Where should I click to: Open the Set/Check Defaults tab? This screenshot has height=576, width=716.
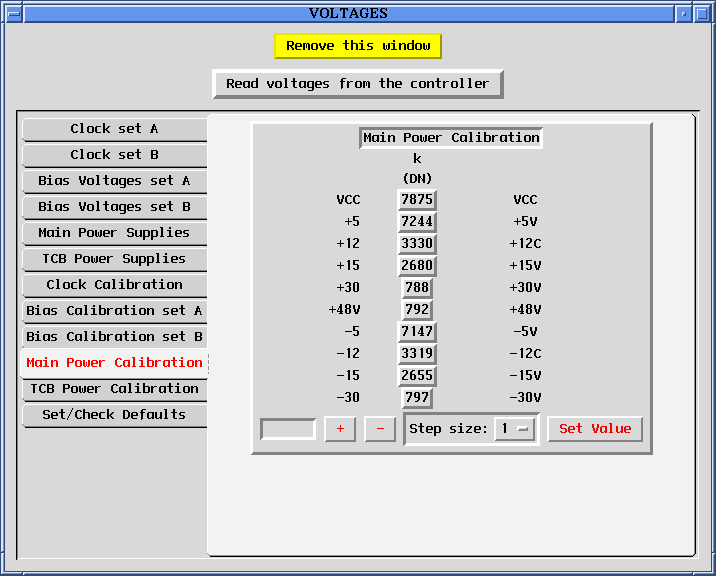114,415
